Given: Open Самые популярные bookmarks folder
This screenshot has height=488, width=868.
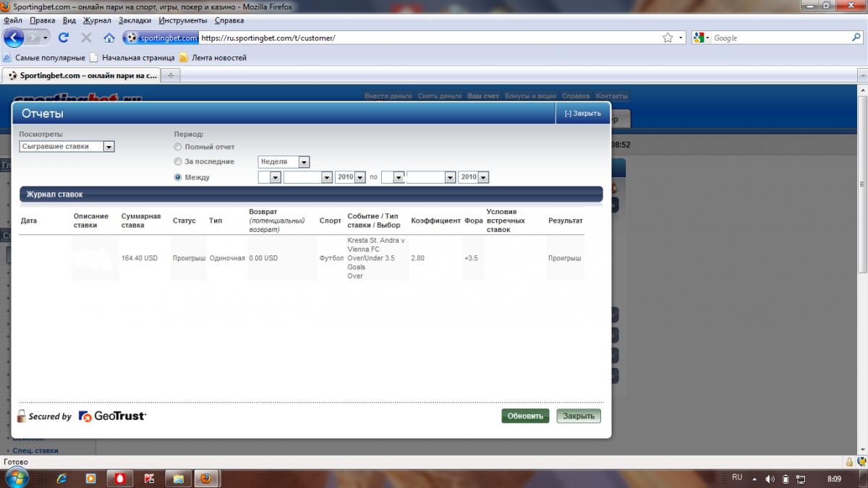Looking at the screenshot, I should (44, 57).
